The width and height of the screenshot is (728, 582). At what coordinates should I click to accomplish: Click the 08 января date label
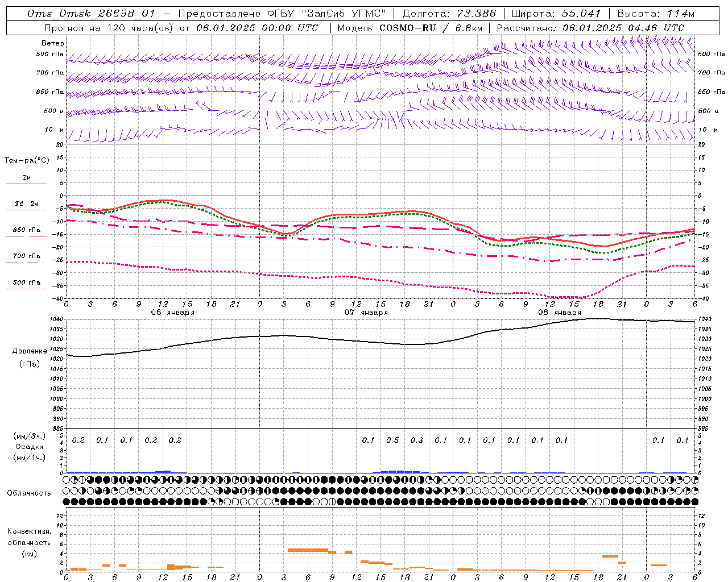click(x=560, y=313)
